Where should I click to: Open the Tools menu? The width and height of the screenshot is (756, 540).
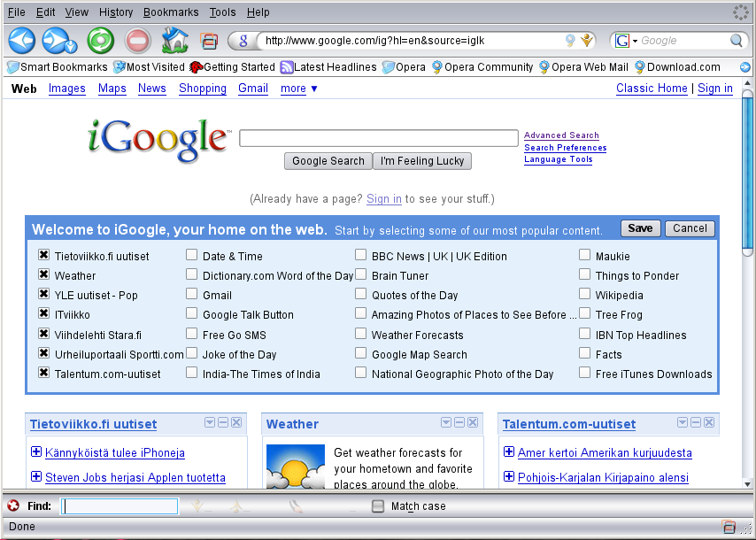click(x=222, y=12)
